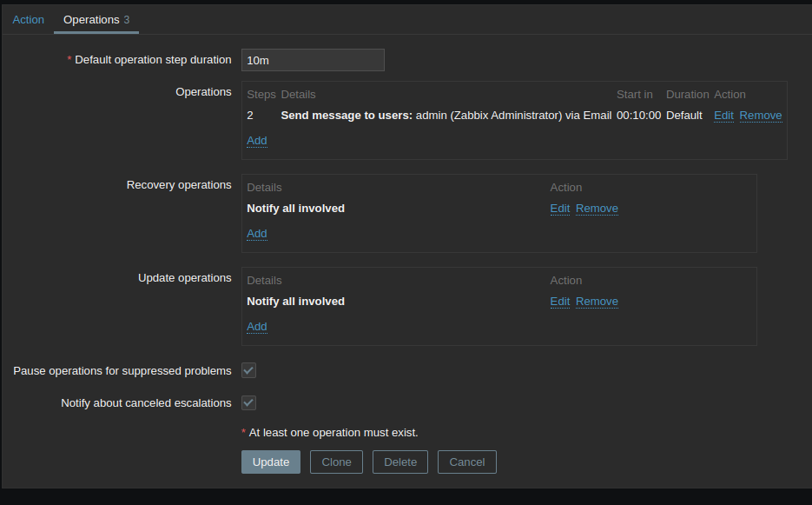Add a new operation under Operations
The height and width of the screenshot is (505, 812).
point(256,141)
